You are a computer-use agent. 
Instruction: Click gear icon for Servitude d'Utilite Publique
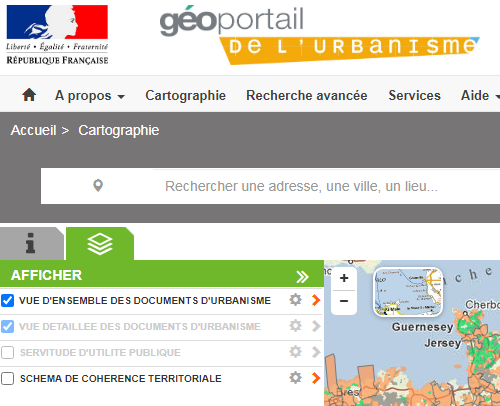coord(295,352)
